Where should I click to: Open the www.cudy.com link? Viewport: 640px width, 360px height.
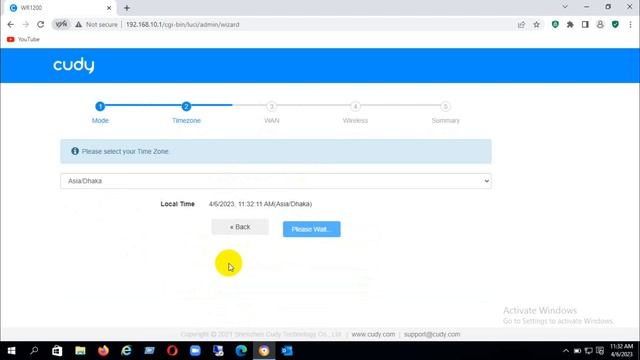(x=373, y=334)
